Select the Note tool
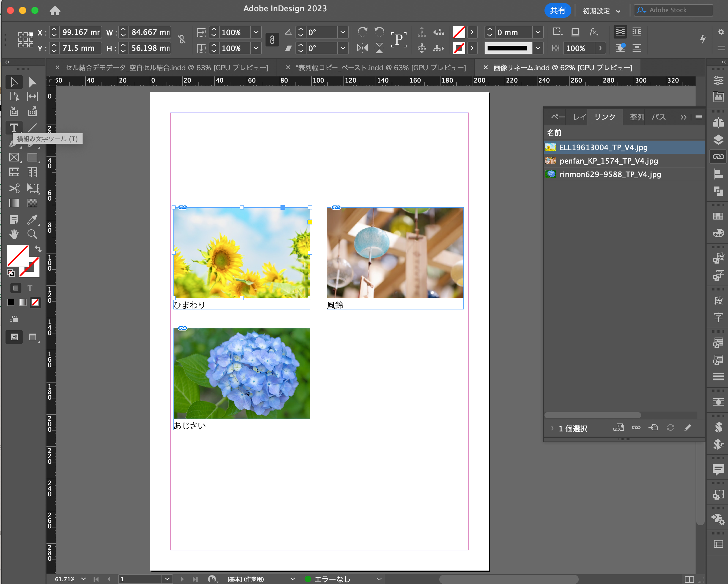Viewport: 728px width, 584px height. (14, 220)
